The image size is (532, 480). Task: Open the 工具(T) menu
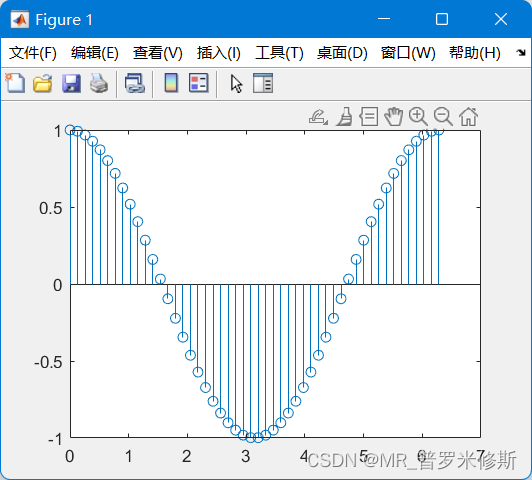(x=279, y=53)
